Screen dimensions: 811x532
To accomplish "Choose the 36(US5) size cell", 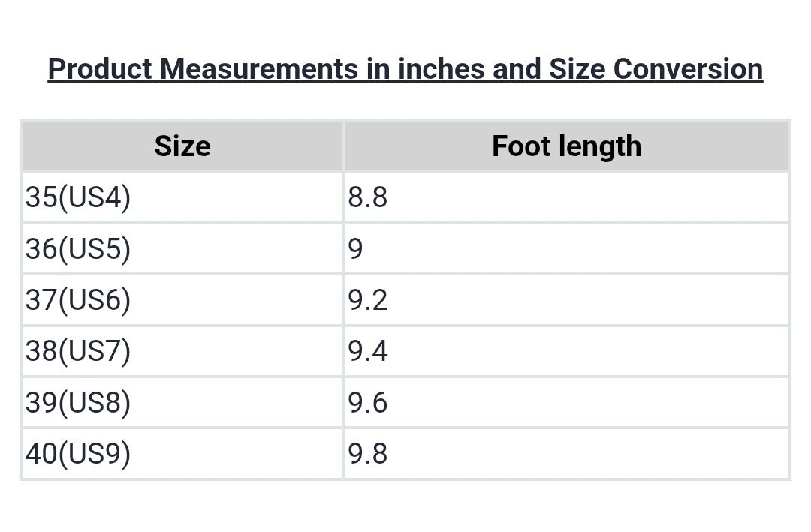I will click(x=78, y=248).
